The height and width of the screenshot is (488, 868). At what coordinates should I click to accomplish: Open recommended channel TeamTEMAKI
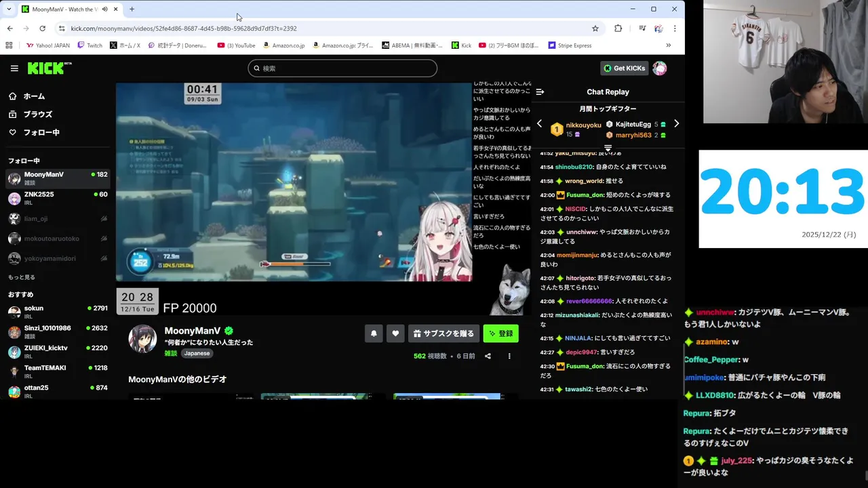point(58,371)
